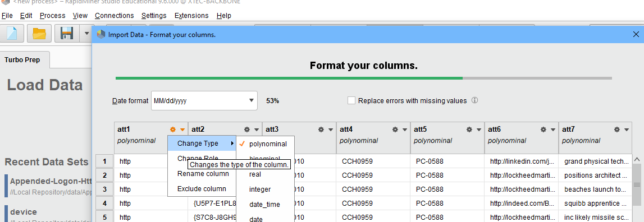
Task: Click the att4 cell 'CCH0959' in row 1
Action: [x=373, y=161]
